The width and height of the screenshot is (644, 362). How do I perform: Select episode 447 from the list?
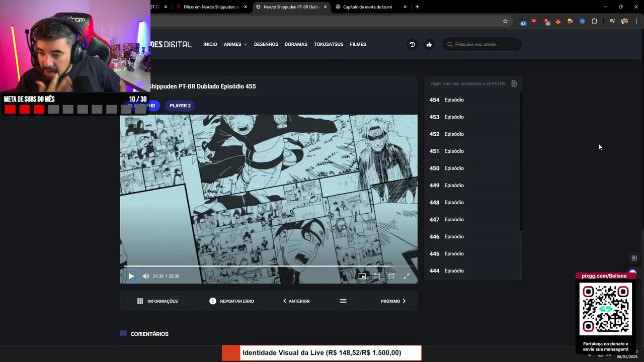point(472,220)
